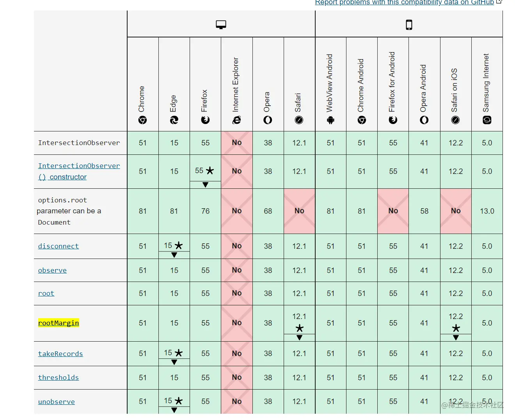This screenshot has height=420, width=515.
Task: Open the highlighted rootMargin link
Action: coord(59,323)
